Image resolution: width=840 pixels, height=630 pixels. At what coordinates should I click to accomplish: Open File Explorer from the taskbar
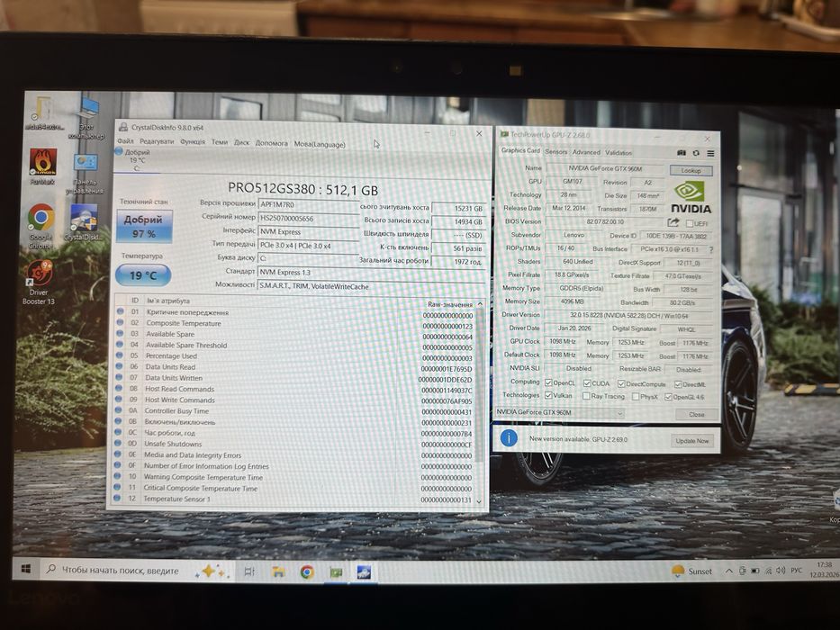pos(278,572)
